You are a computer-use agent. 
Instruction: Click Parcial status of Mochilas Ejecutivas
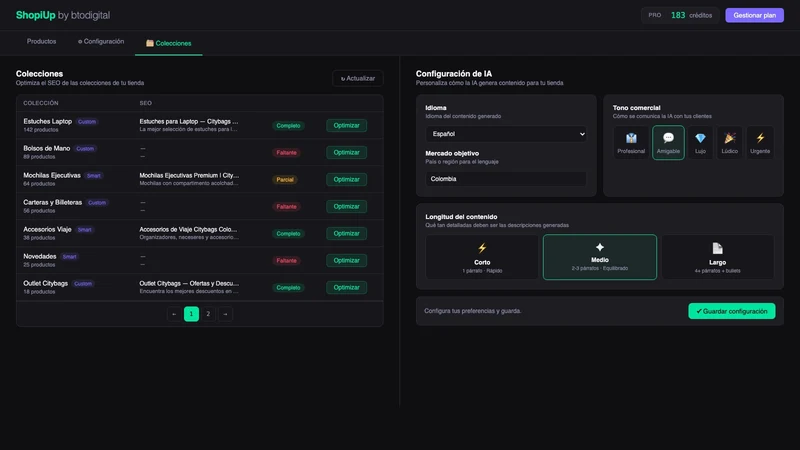[x=285, y=180]
